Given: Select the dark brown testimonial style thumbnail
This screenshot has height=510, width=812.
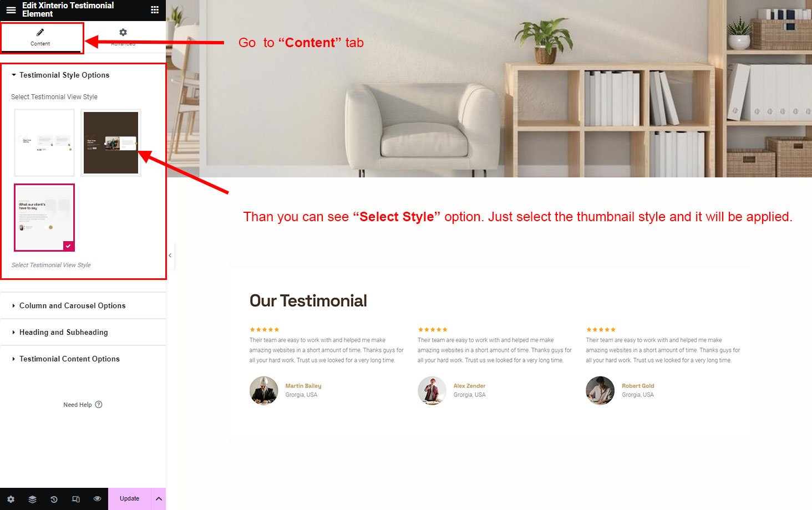Looking at the screenshot, I should point(111,142).
